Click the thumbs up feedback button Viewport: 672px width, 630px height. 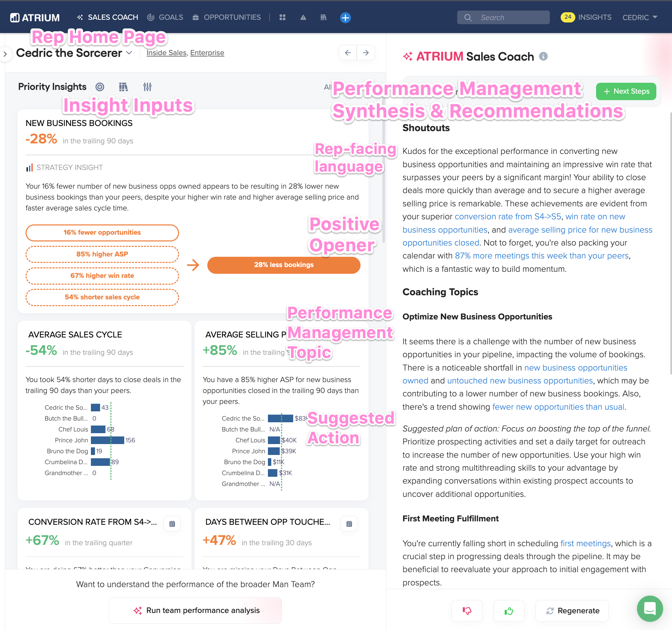click(509, 611)
